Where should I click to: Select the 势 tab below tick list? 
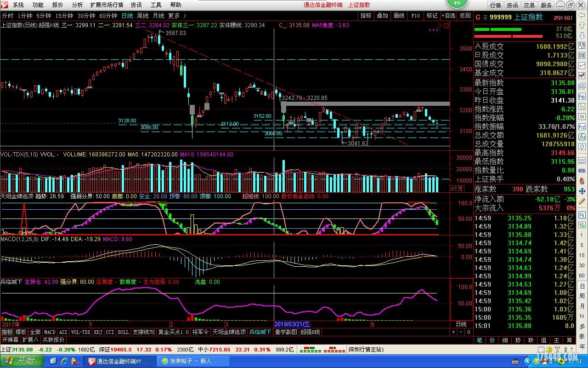coord(518,340)
